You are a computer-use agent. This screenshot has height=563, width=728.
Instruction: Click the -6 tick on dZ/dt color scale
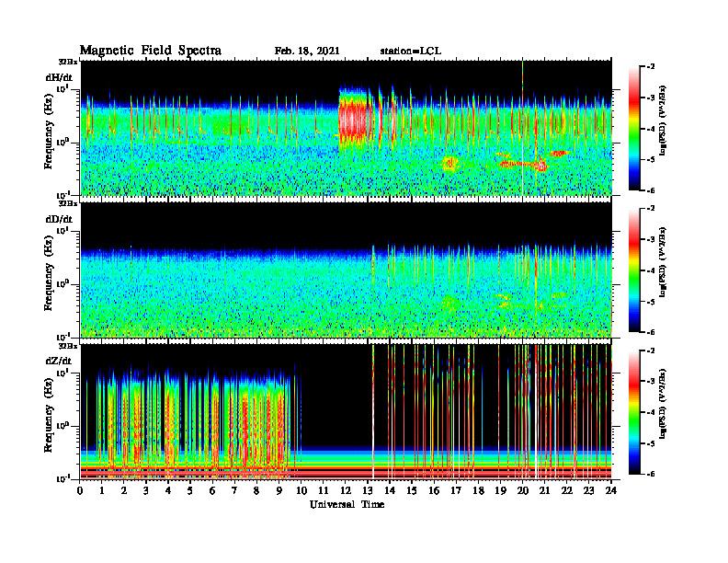[651, 474]
